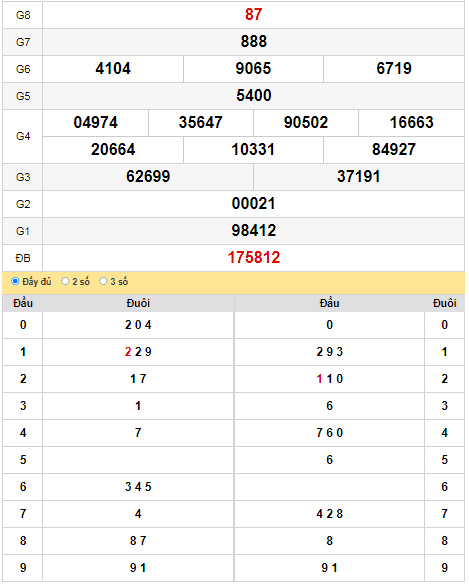The width and height of the screenshot is (469, 585).
Task: Click the left "Đầu" column header
Action: (23, 303)
